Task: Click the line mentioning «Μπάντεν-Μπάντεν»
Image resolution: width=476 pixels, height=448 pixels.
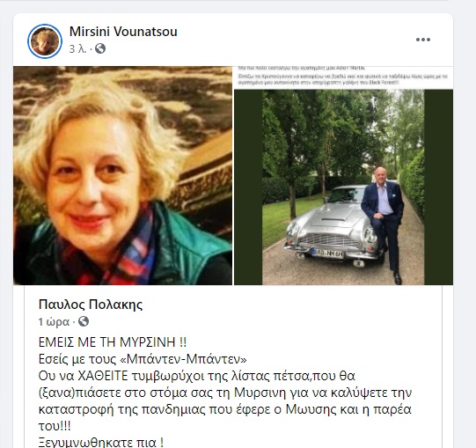Action: pyautogui.click(x=143, y=359)
